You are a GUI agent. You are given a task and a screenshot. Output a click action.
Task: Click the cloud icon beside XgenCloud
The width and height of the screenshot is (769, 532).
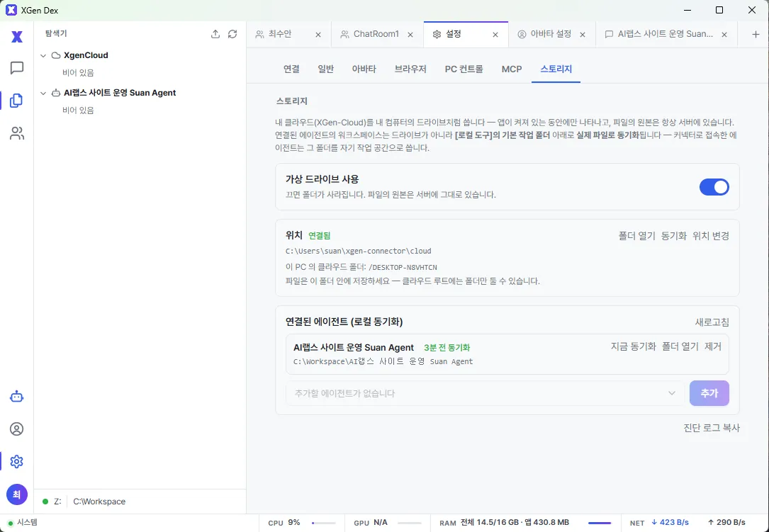pos(56,55)
